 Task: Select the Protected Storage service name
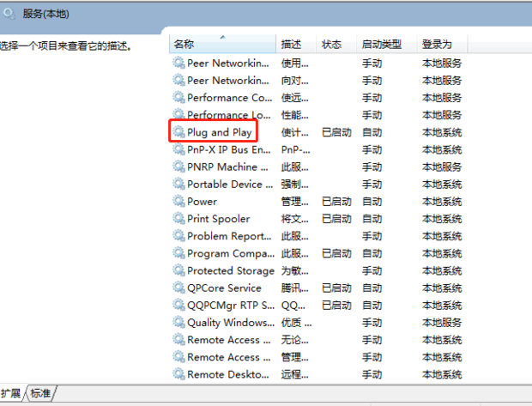pos(231,270)
